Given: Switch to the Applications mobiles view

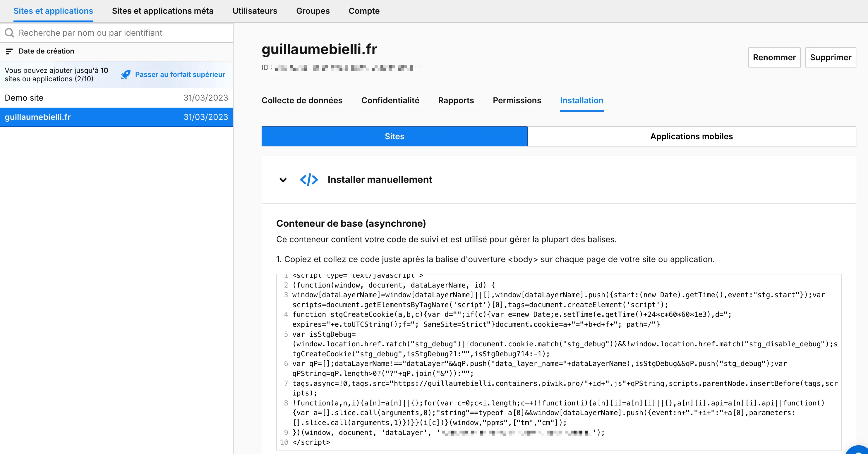Looking at the screenshot, I should 691,136.
